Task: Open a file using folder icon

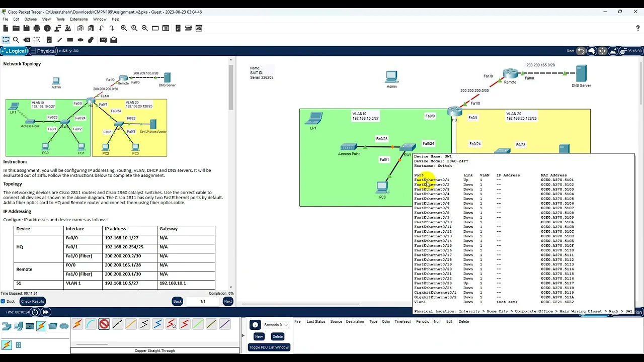Action: [x=16, y=28]
